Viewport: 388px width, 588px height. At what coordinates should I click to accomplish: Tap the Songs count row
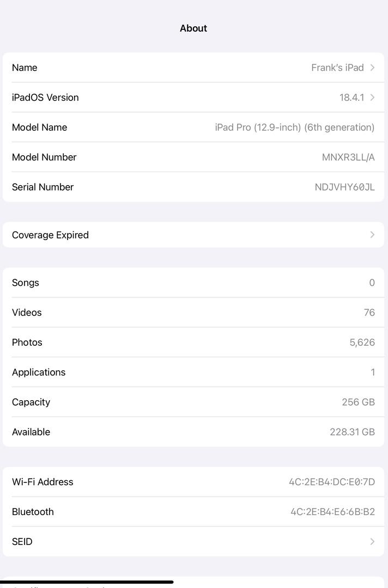(x=193, y=283)
